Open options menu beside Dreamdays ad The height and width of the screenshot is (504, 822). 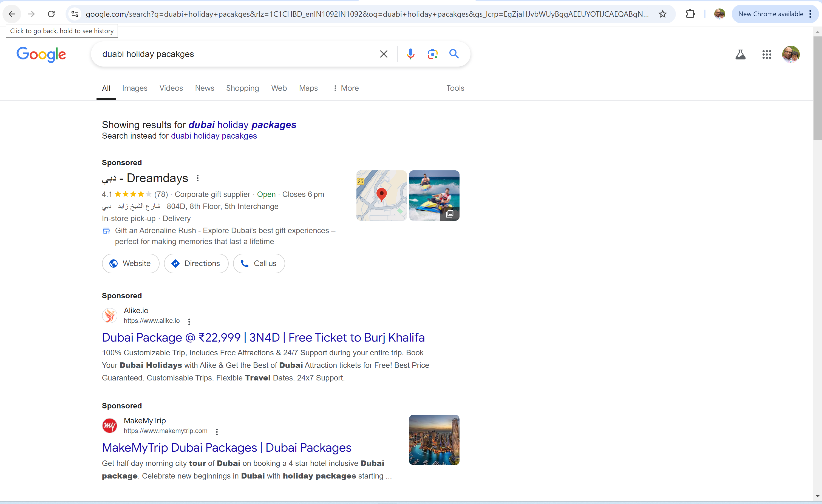pos(198,178)
